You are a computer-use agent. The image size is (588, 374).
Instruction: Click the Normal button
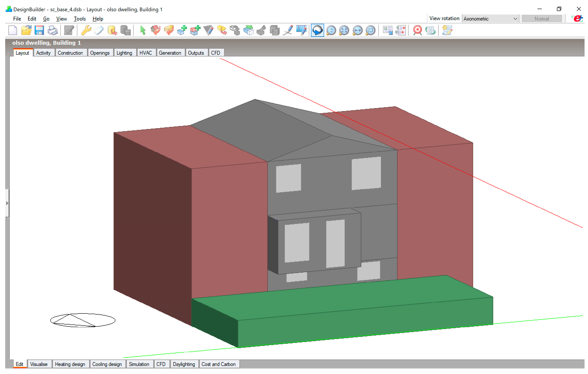pyautogui.click(x=541, y=19)
